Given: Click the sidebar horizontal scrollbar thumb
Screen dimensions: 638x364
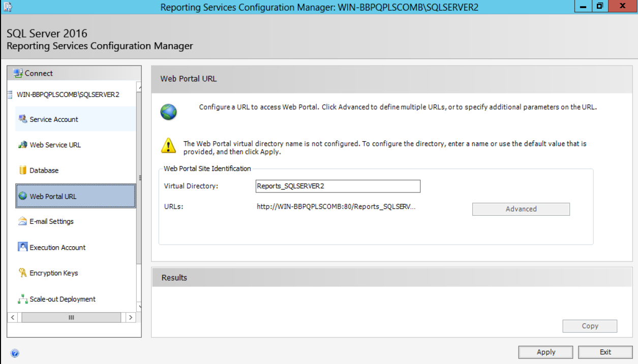Looking at the screenshot, I should [x=71, y=317].
